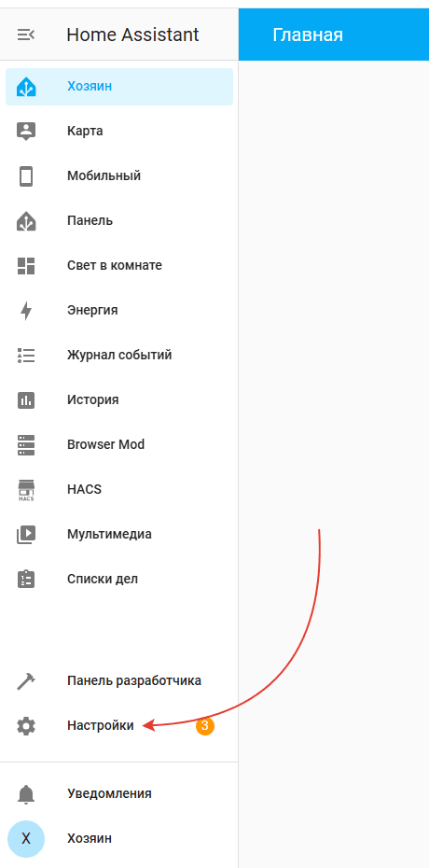Open Журнал событий from the sidebar
429x868 pixels.
click(119, 355)
